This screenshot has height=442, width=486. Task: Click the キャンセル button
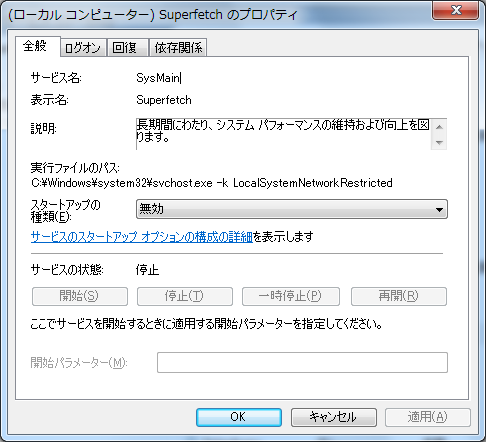(334, 417)
